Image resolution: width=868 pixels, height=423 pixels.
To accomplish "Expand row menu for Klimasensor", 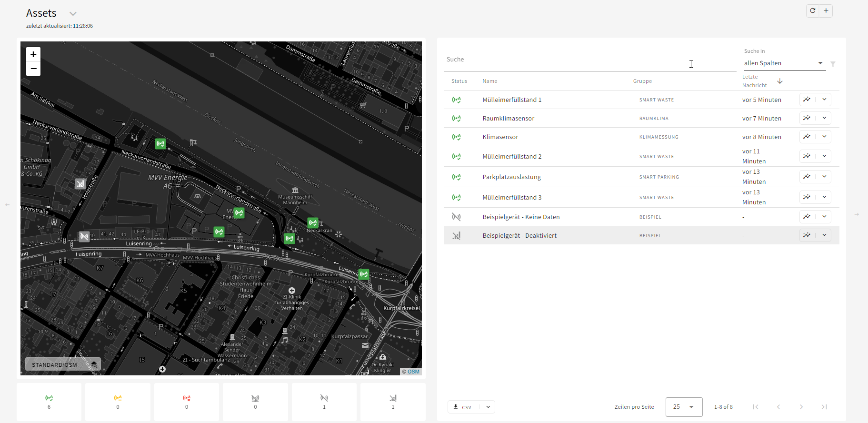I will (x=824, y=137).
